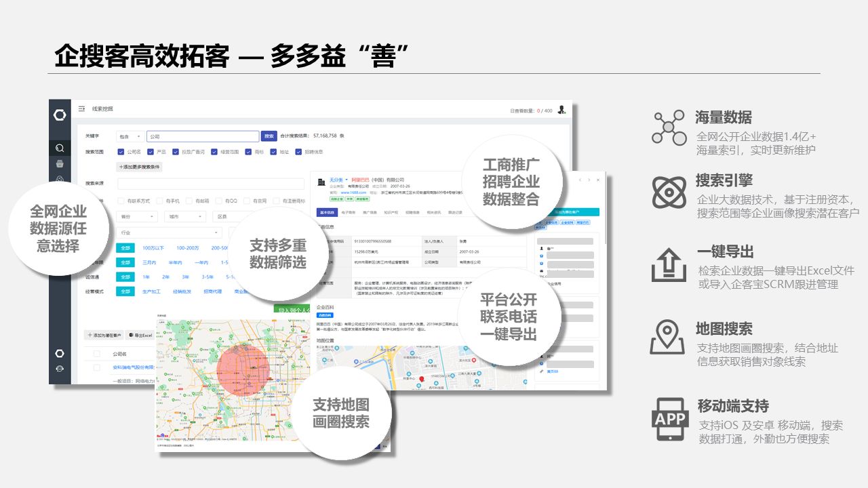868x488 pixels.
Task: Select the 经销批发 filter option
Action: (x=182, y=291)
